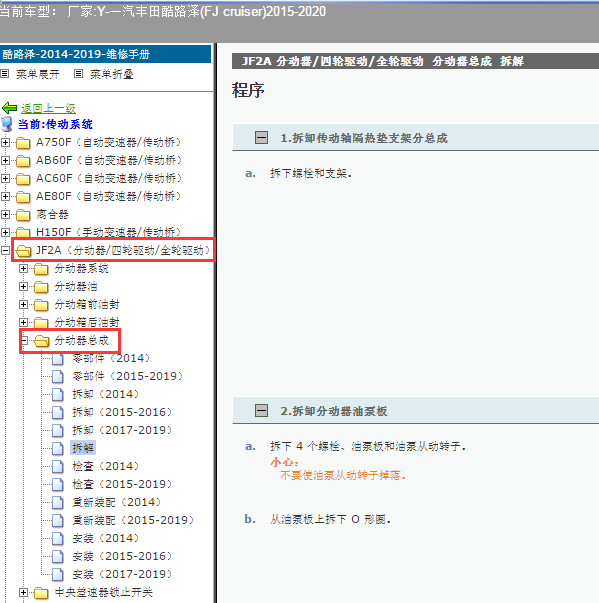The height and width of the screenshot is (603, 599).
Task: Click the 菜单展开 list icon
Action: (x=5, y=73)
